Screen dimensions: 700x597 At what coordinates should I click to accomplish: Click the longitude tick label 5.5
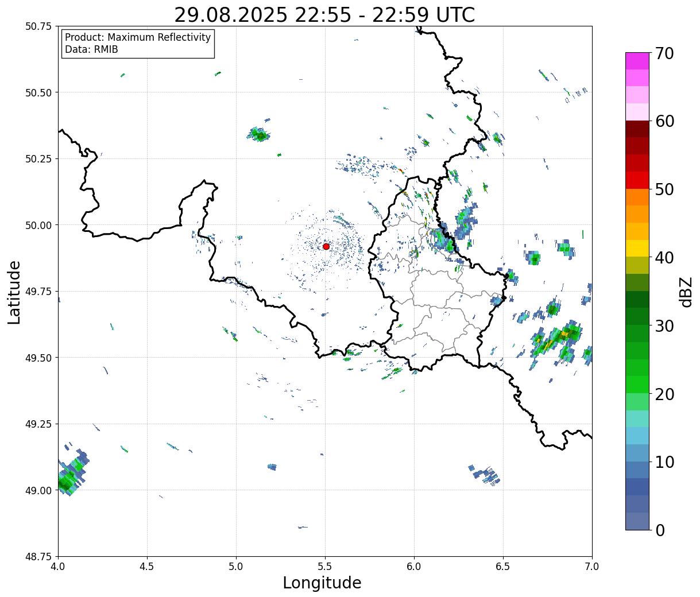(x=325, y=567)
